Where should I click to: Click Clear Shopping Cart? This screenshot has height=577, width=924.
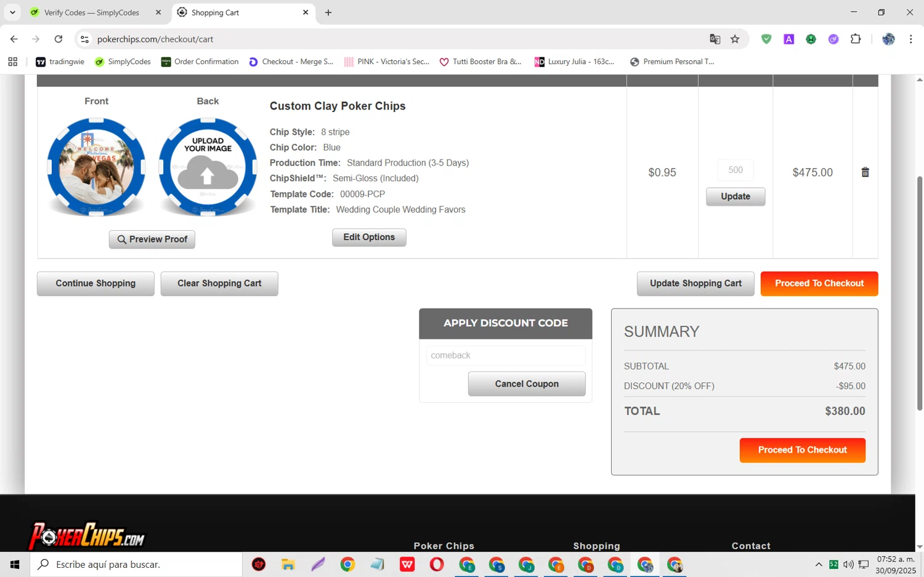tap(219, 284)
